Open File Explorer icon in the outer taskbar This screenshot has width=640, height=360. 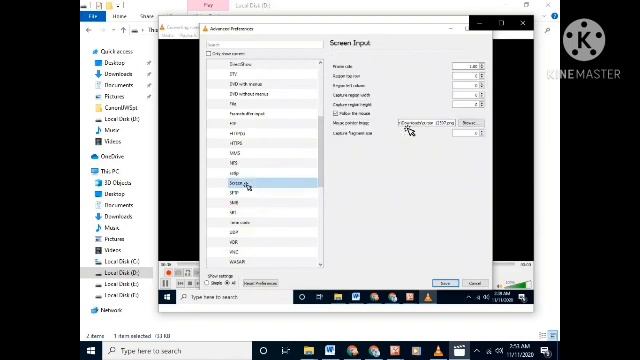(309, 350)
